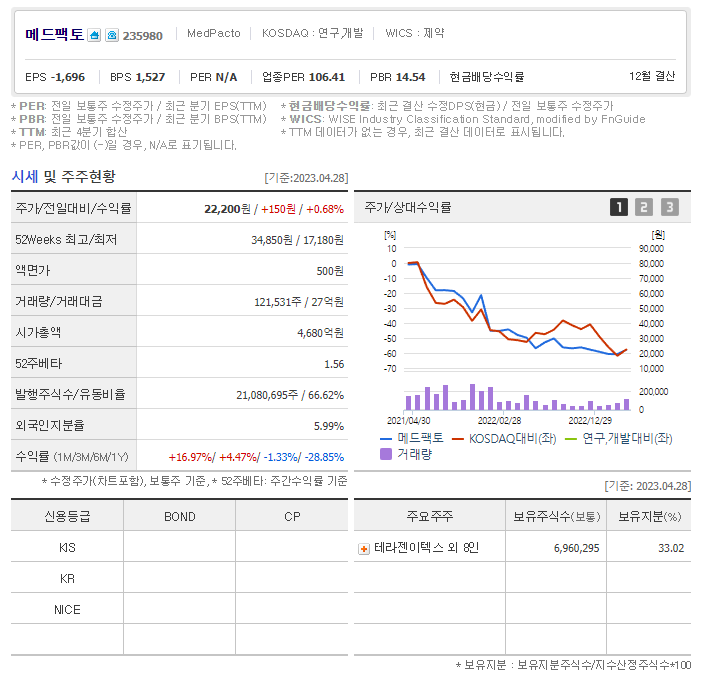This screenshot has height=686, width=705.
Task: Select WICS : 제약 classification text
Action: click(x=415, y=33)
